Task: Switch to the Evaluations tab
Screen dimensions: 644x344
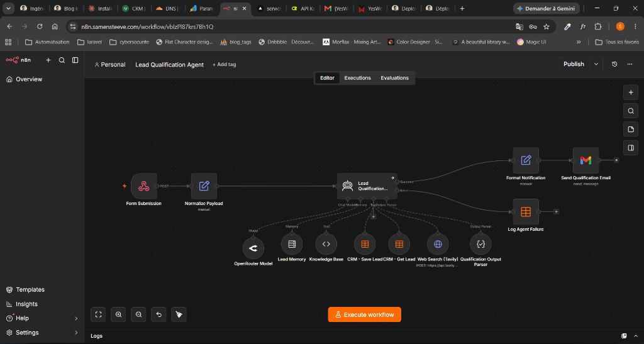Action: point(395,78)
